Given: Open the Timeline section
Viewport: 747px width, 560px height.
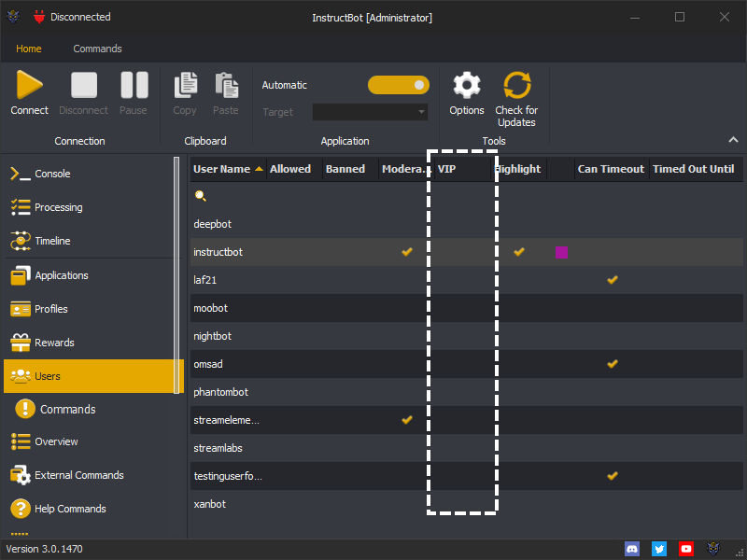Looking at the screenshot, I should 88,241.
